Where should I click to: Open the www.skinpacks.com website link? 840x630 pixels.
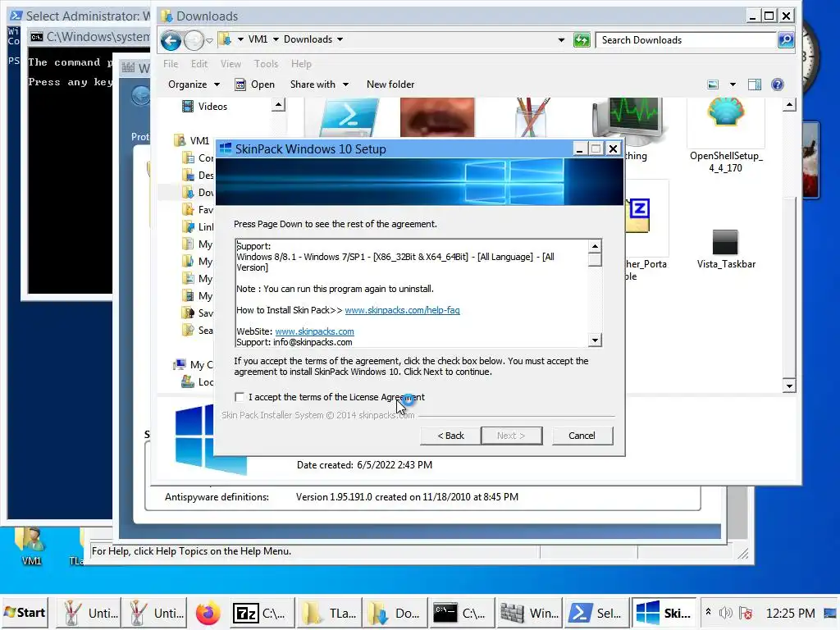pyautogui.click(x=314, y=331)
